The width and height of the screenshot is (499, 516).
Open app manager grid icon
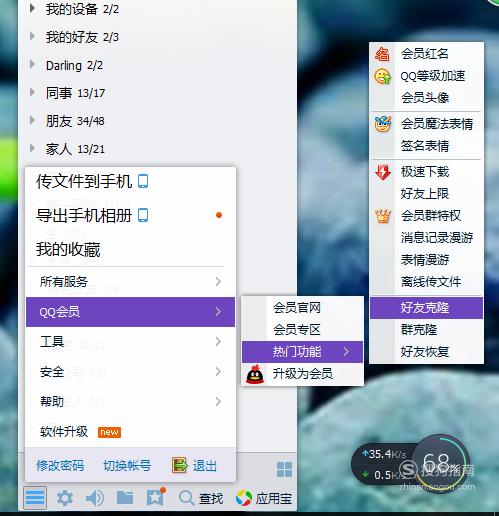coord(284,469)
